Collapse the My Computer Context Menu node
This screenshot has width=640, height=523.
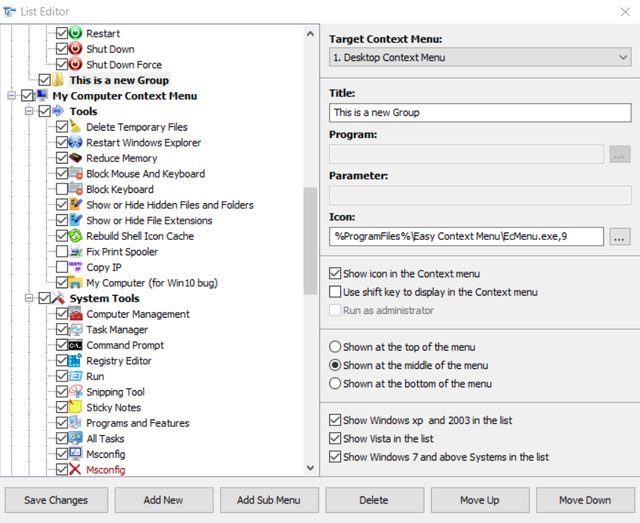point(11,96)
